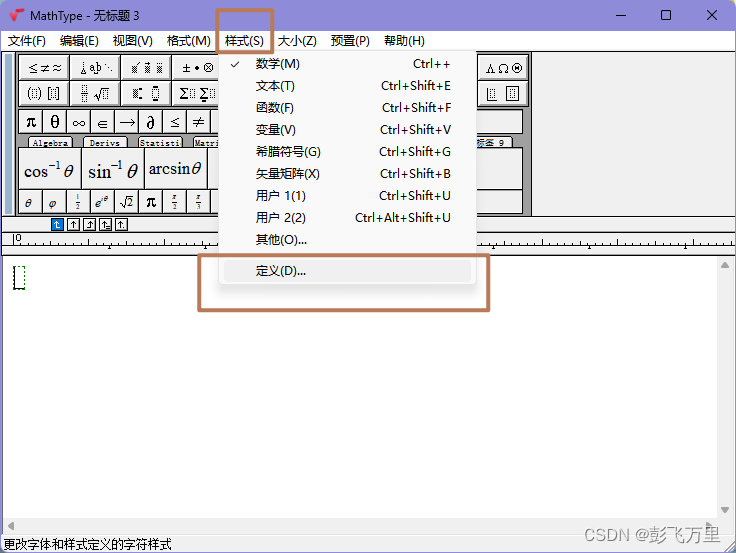Image resolution: width=736 pixels, height=553 pixels.
Task: Switch to the Statistics tab
Action: [x=160, y=143]
